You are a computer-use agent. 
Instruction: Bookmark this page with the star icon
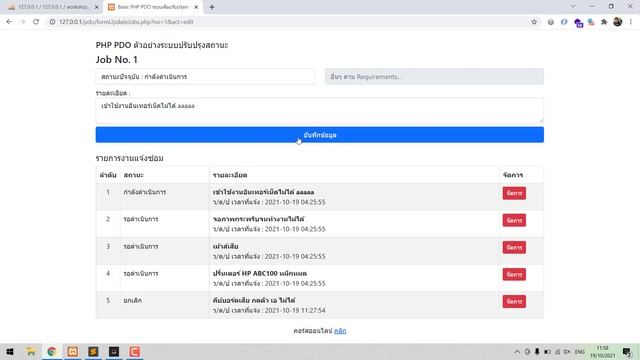(x=534, y=22)
